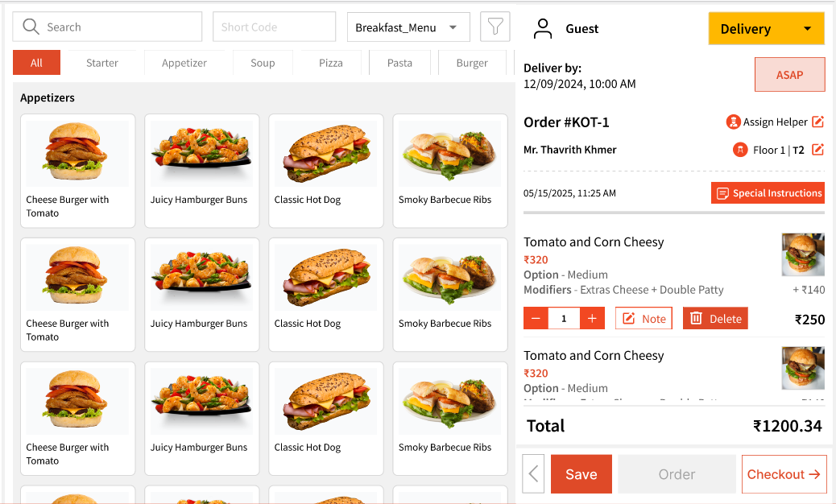Viewport: 836px width, 504px height.
Task: Click the Floor 1 table icon
Action: point(740,150)
